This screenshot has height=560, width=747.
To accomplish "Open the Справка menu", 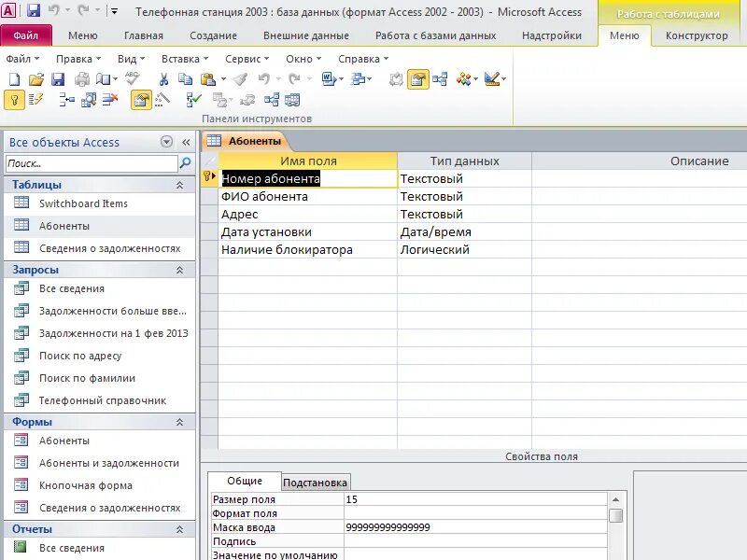I will [363, 59].
